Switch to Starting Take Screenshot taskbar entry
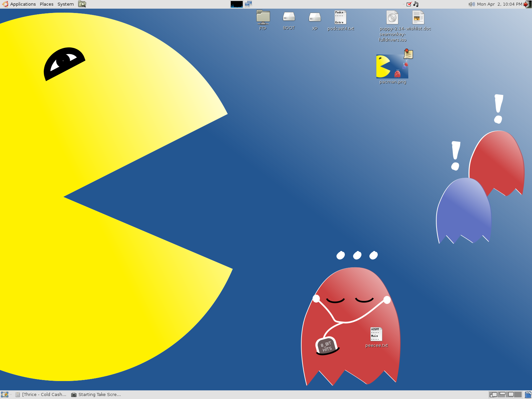The width and height of the screenshot is (532, 399). click(96, 395)
